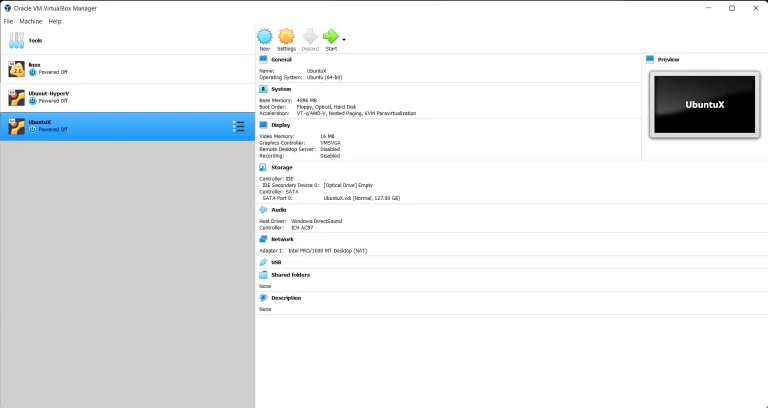Viewport: 768px width, 408px height.
Task: Click the UbuntuX preview thumbnail
Action: pyautogui.click(x=704, y=104)
